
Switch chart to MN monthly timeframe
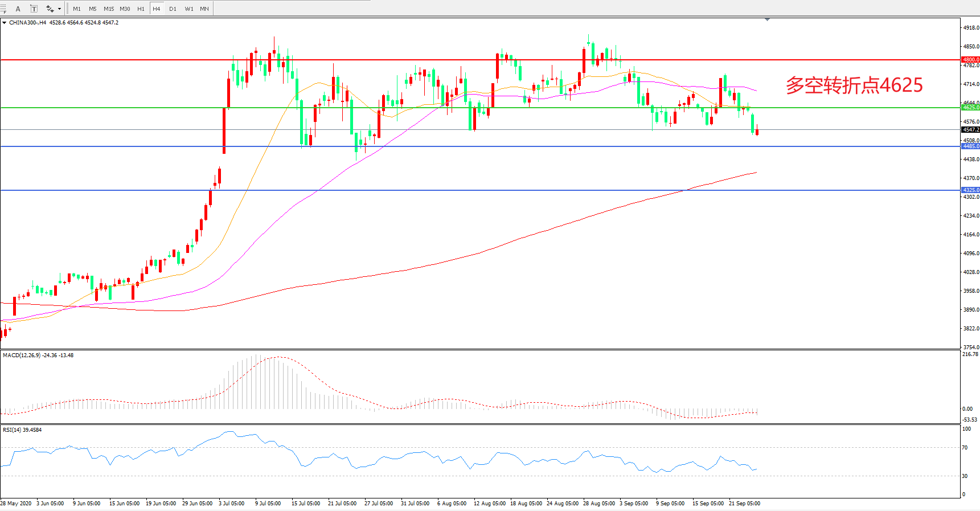(204, 9)
